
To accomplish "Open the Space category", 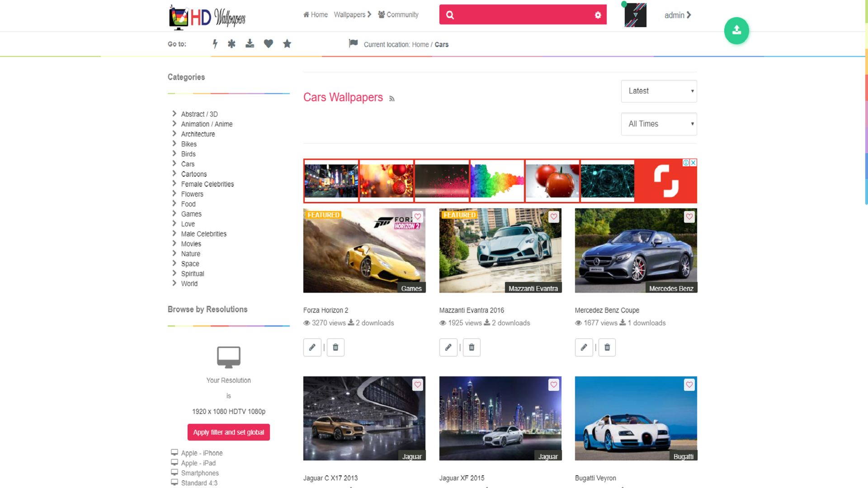I will pyautogui.click(x=190, y=263).
